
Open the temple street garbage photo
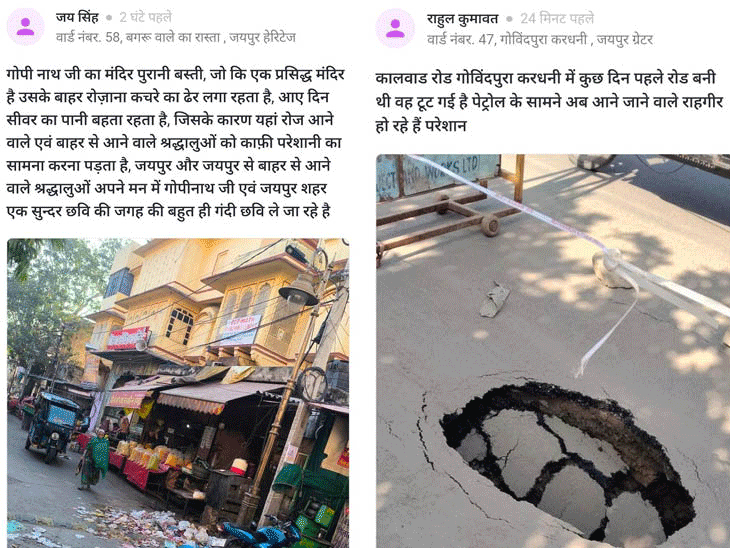pos(178,393)
